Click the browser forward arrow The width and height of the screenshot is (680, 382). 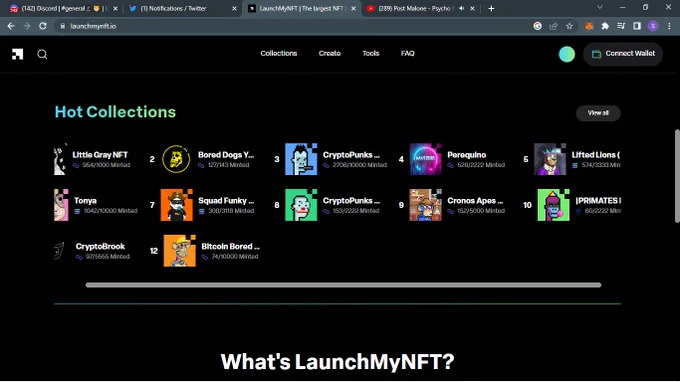27,26
